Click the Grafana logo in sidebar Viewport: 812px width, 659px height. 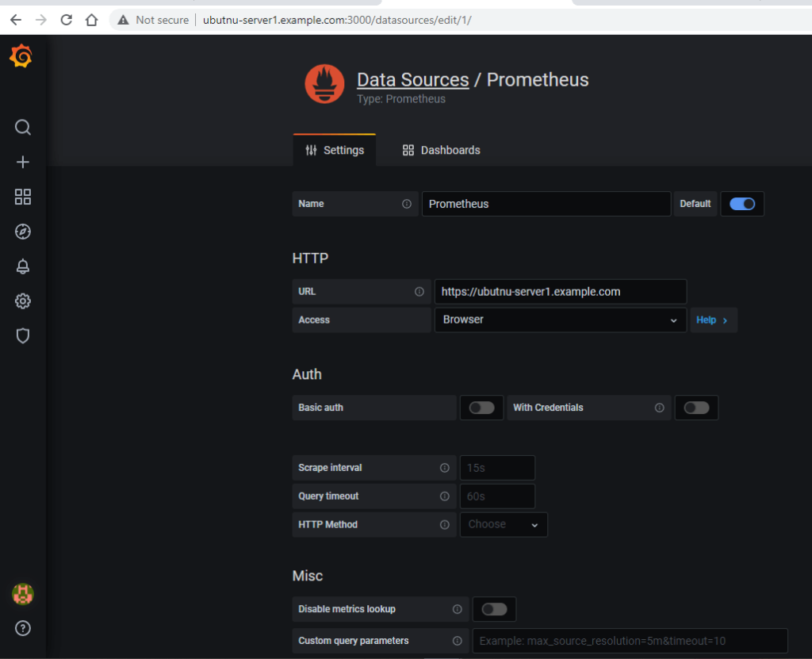pyautogui.click(x=21, y=56)
